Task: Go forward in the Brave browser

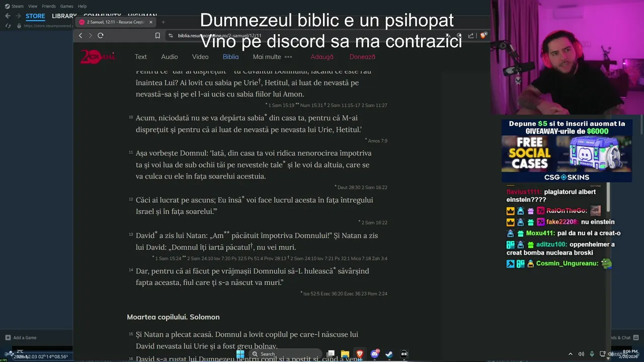Action: [x=91, y=35]
